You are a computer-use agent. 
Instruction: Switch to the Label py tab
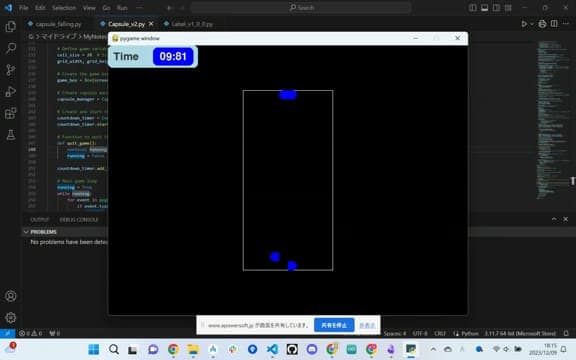point(192,24)
